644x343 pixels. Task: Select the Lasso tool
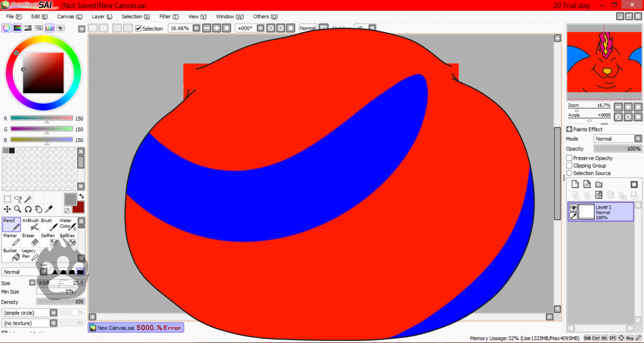coord(18,199)
